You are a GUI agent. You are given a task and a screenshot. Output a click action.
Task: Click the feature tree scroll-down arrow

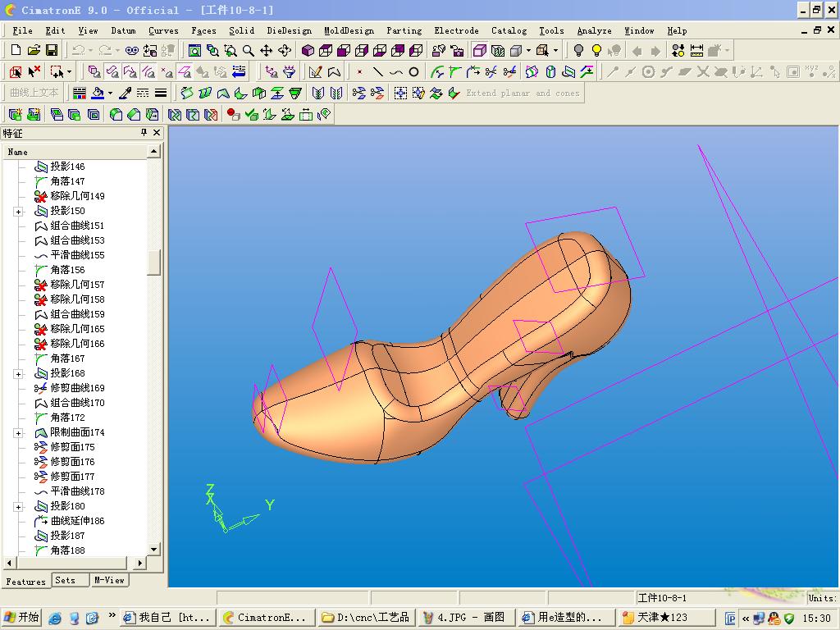(154, 549)
